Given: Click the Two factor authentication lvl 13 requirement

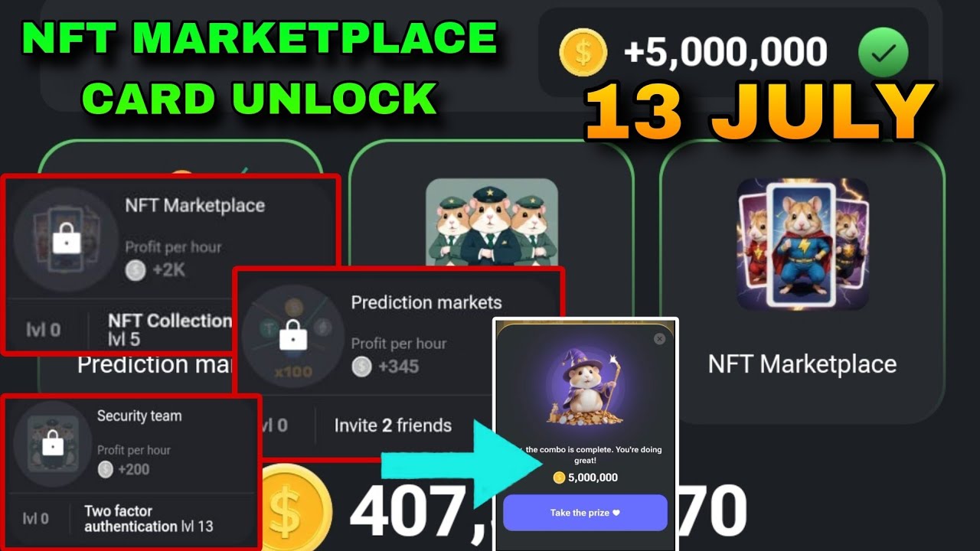Looking at the screenshot, I should (x=149, y=519).
